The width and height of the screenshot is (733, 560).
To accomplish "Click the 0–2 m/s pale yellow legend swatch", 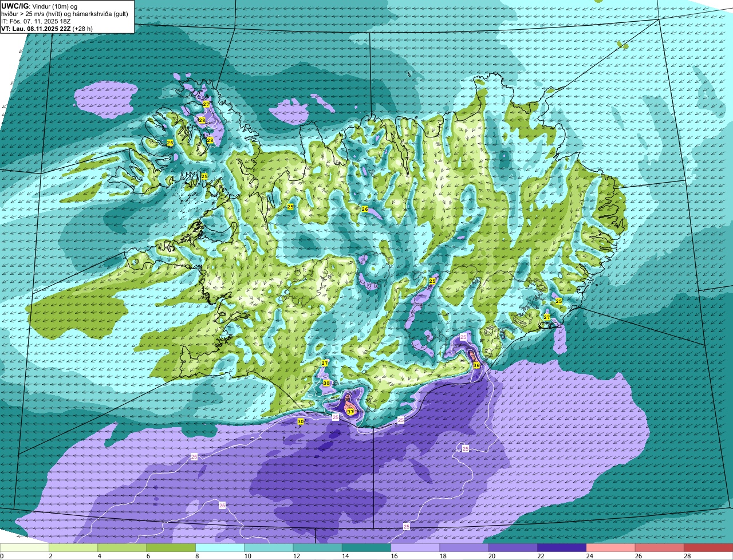I will pos(25,547).
